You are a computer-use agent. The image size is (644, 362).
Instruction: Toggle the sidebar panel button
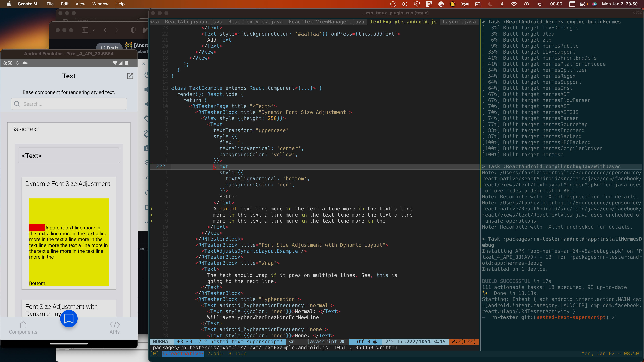[85, 30]
